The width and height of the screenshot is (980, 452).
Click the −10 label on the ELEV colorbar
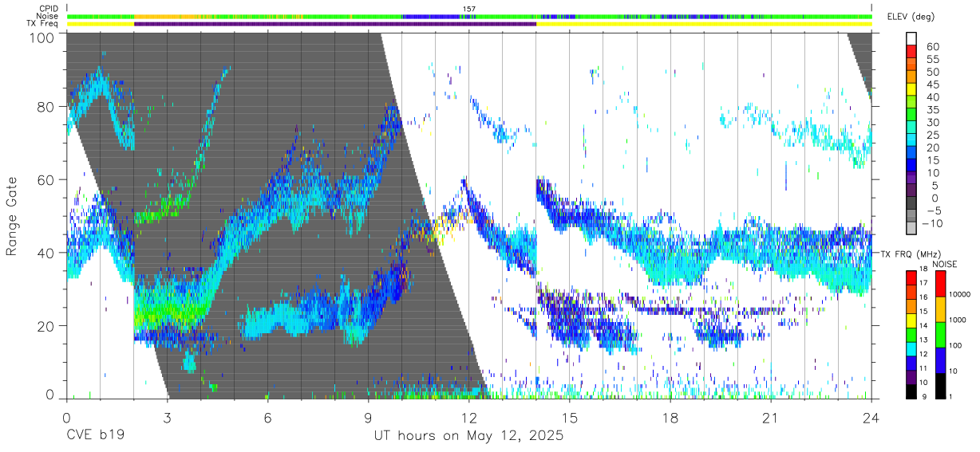tap(933, 224)
